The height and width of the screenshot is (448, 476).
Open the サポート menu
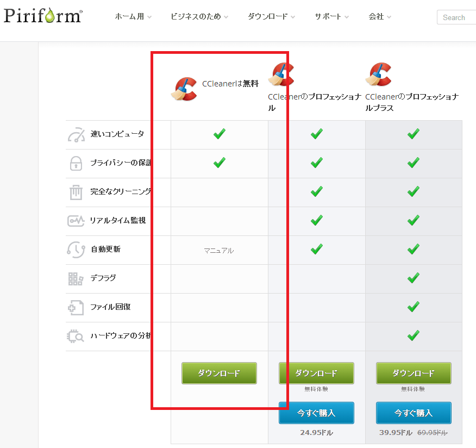point(328,17)
